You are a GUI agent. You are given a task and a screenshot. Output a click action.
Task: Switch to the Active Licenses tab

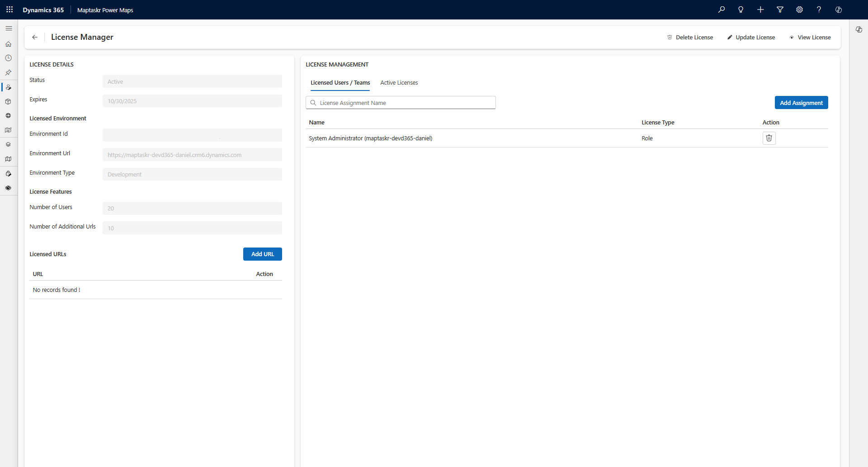click(x=399, y=82)
